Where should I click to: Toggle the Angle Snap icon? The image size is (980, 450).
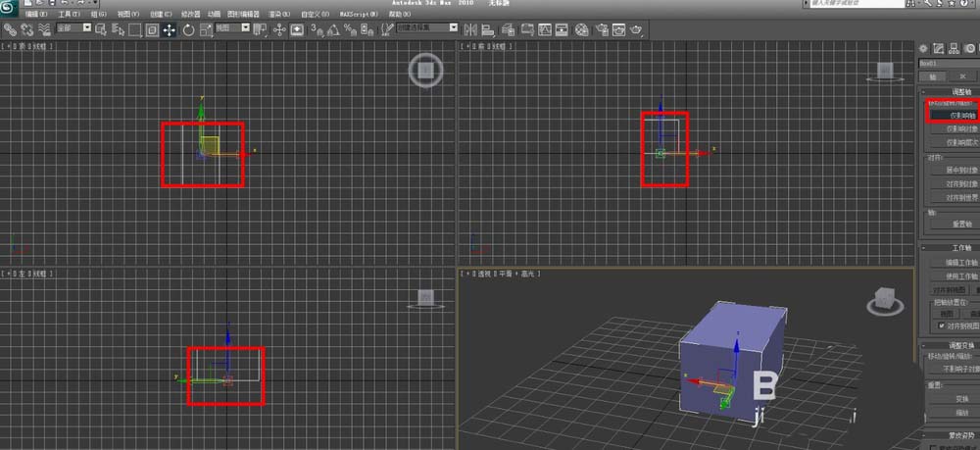[333, 29]
